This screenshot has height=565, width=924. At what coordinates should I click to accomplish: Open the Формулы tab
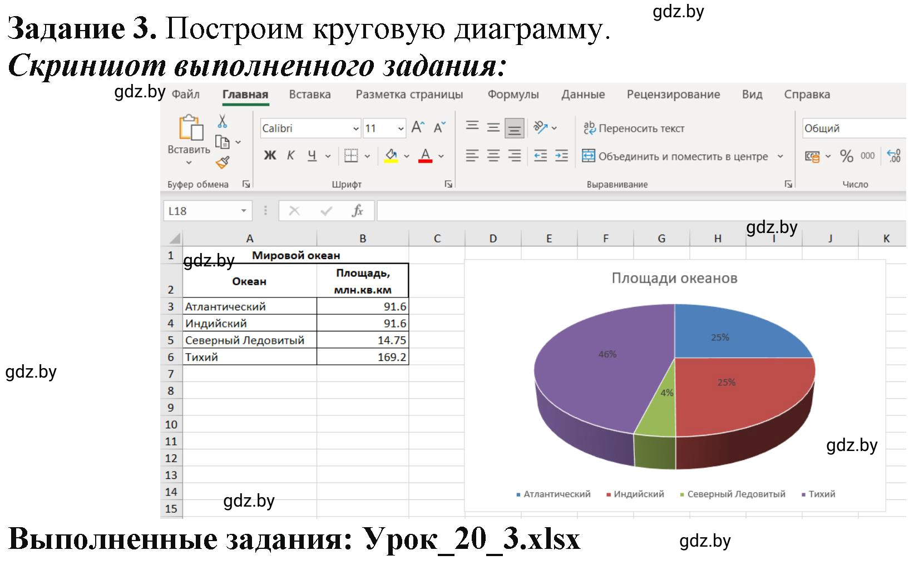click(x=513, y=95)
